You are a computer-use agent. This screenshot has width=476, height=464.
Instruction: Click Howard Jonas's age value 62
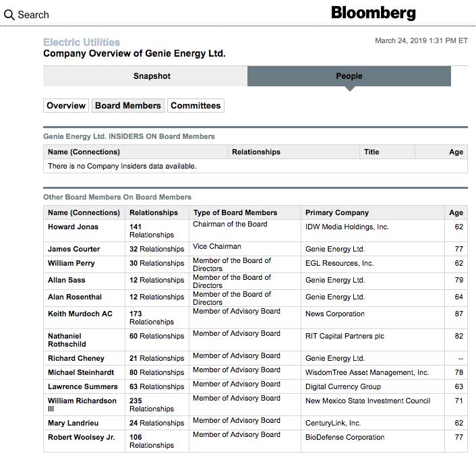458,227
